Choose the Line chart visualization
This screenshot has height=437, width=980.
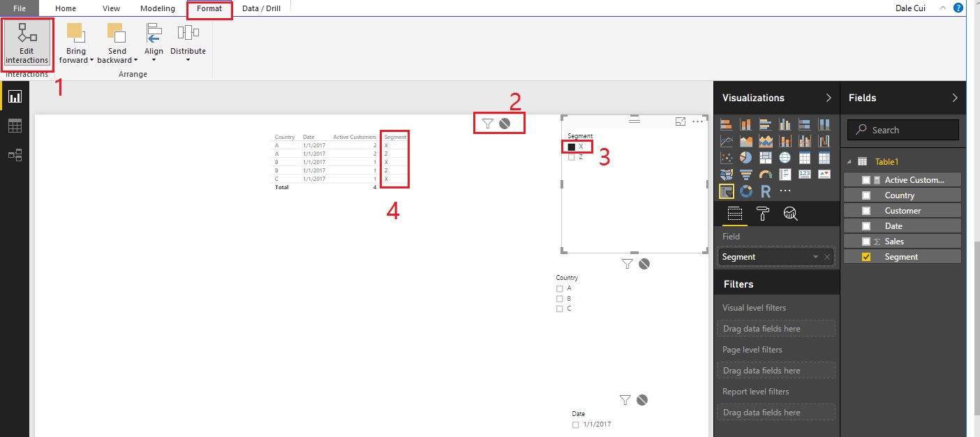[726, 141]
